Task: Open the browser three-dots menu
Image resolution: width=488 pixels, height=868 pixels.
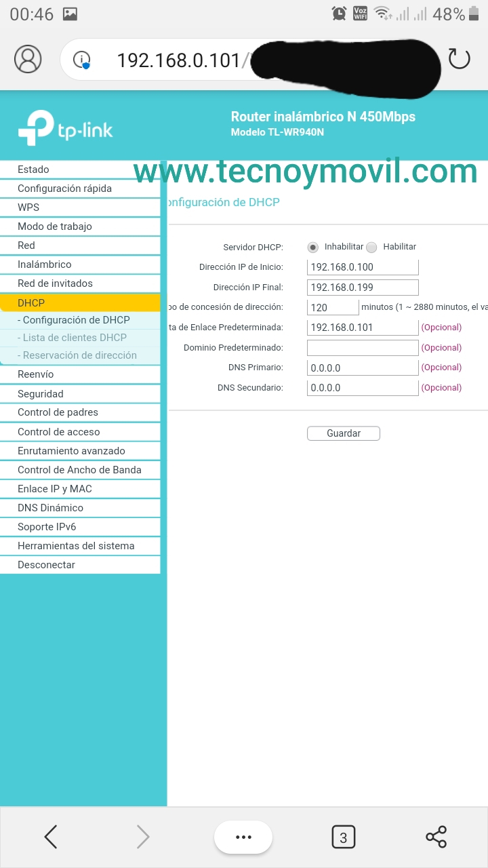Action: tap(243, 837)
